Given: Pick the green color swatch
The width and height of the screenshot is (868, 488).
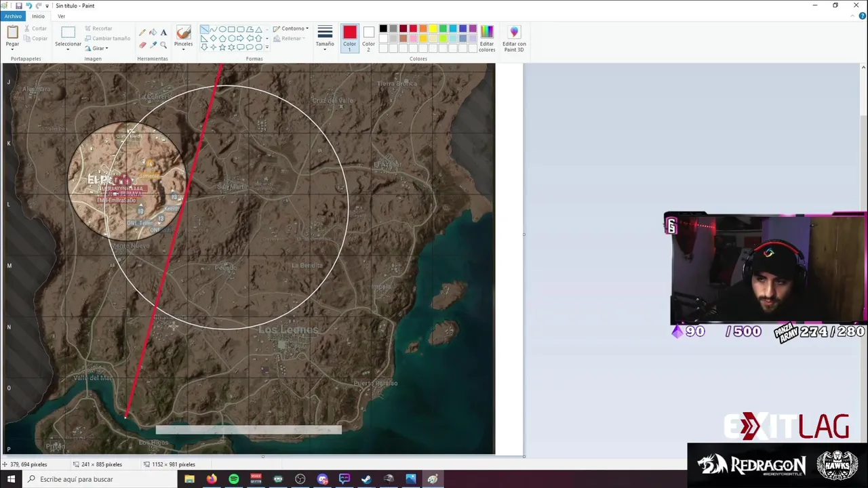Looking at the screenshot, I should [x=443, y=28].
